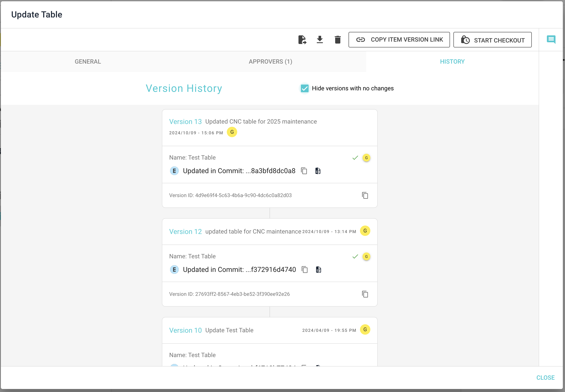
Task: Copy Version 13 version ID
Action: tap(365, 196)
